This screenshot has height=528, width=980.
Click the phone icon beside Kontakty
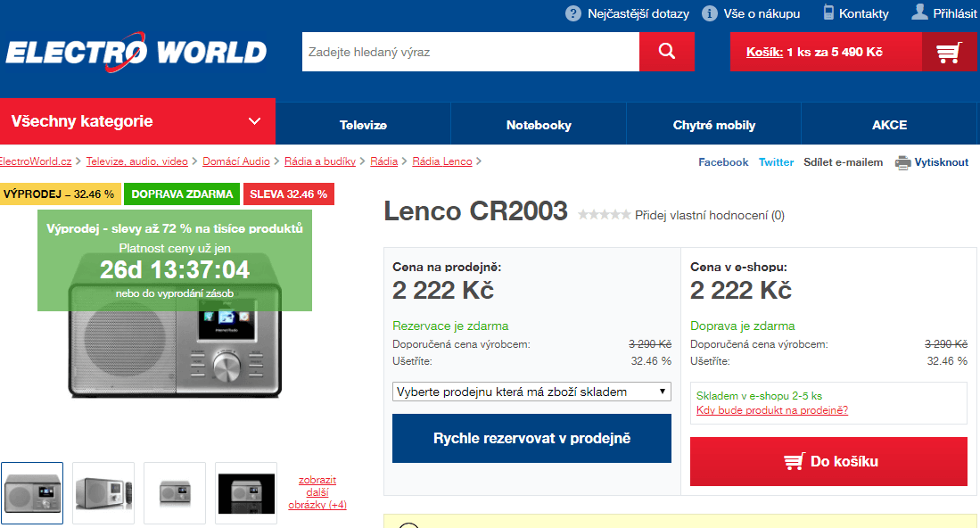tap(828, 12)
